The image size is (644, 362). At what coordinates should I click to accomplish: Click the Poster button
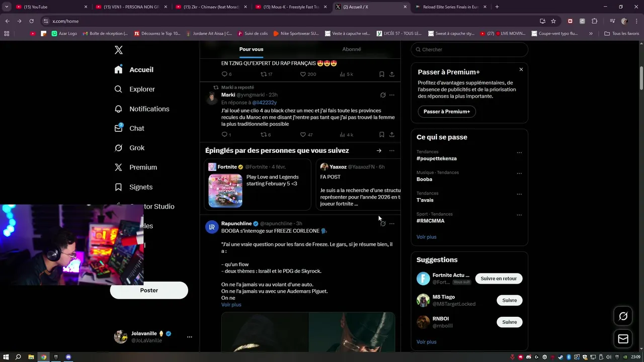coord(149,290)
